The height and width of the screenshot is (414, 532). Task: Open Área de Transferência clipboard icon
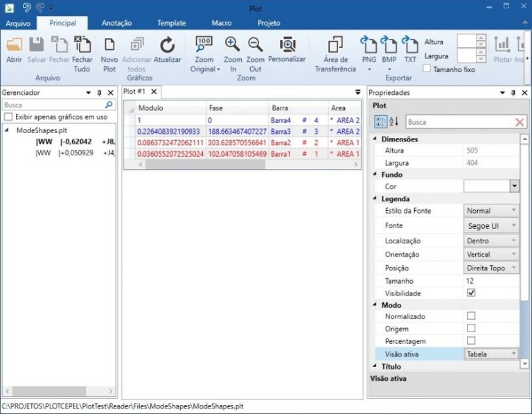[x=335, y=46]
